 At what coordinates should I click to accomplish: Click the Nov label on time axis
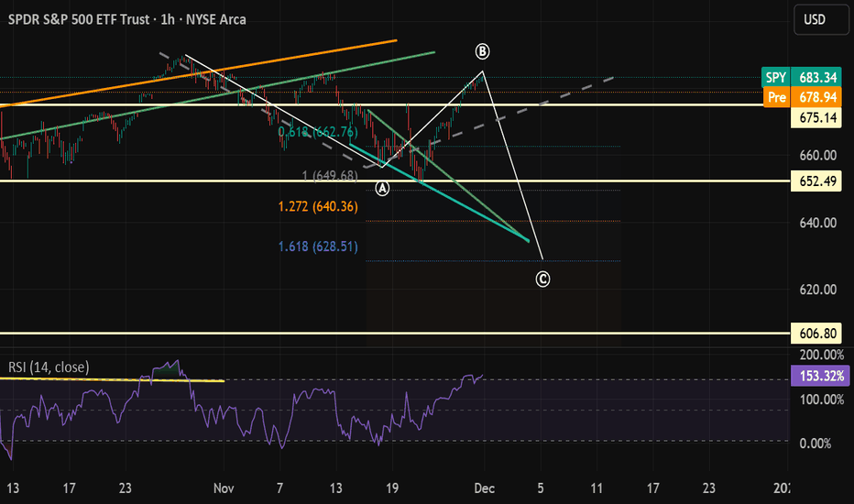pos(224,487)
